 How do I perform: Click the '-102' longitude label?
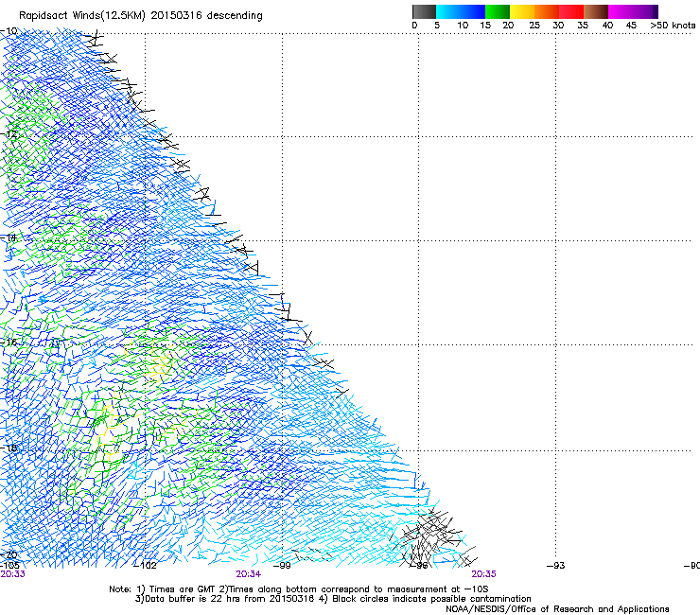pos(145,566)
